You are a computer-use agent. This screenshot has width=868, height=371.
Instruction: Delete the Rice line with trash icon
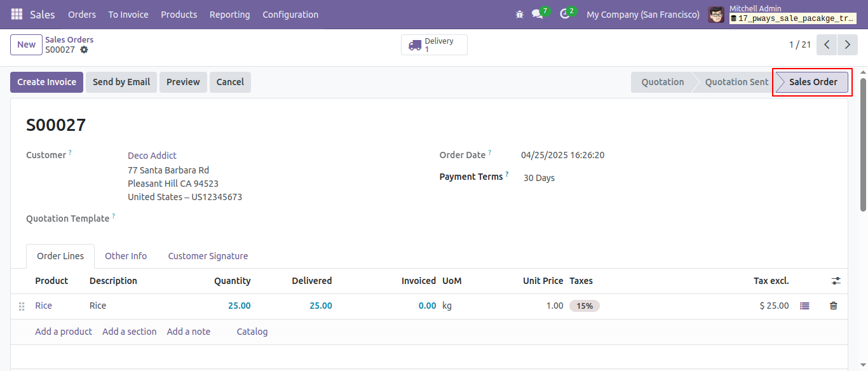coord(834,306)
